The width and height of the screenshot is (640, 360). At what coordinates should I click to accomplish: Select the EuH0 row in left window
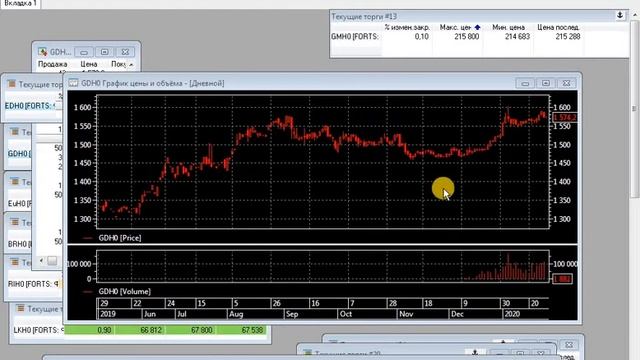pyautogui.click(x=19, y=203)
